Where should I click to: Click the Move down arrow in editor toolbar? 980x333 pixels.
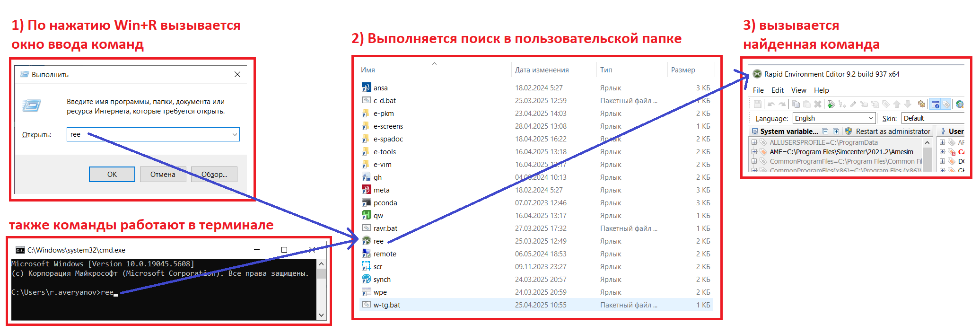pyautogui.click(x=908, y=104)
